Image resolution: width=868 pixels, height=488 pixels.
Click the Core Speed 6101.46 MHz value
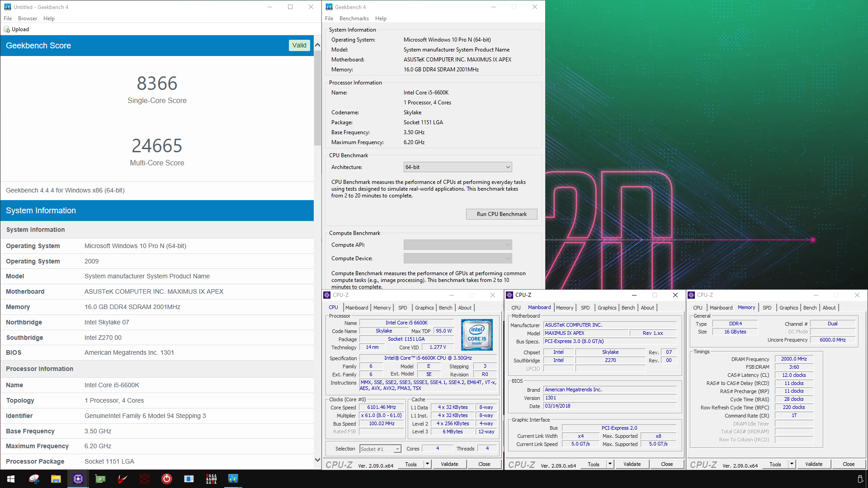382,408
